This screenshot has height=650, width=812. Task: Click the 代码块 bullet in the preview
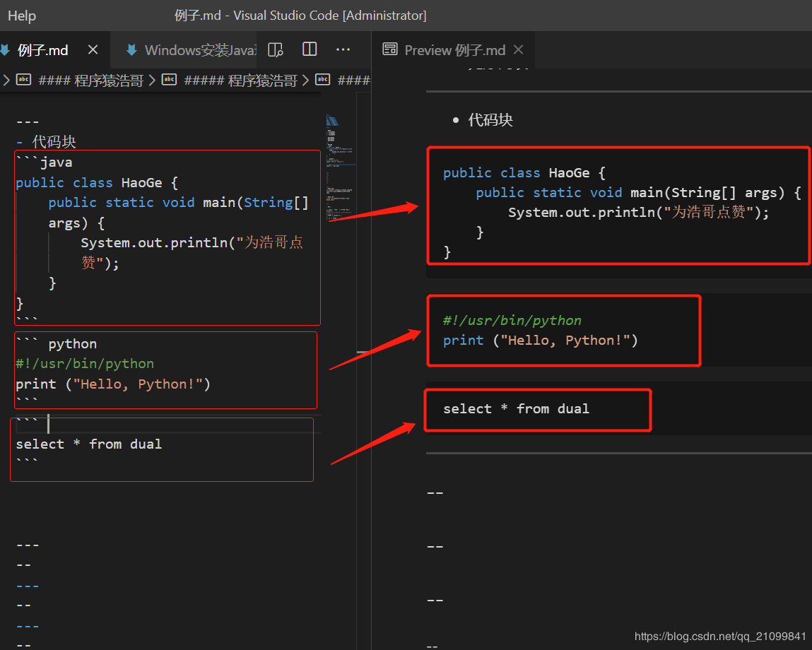490,120
